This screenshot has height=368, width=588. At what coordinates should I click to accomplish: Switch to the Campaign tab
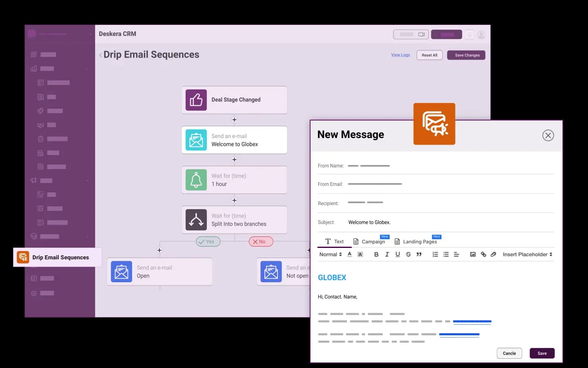click(x=369, y=241)
